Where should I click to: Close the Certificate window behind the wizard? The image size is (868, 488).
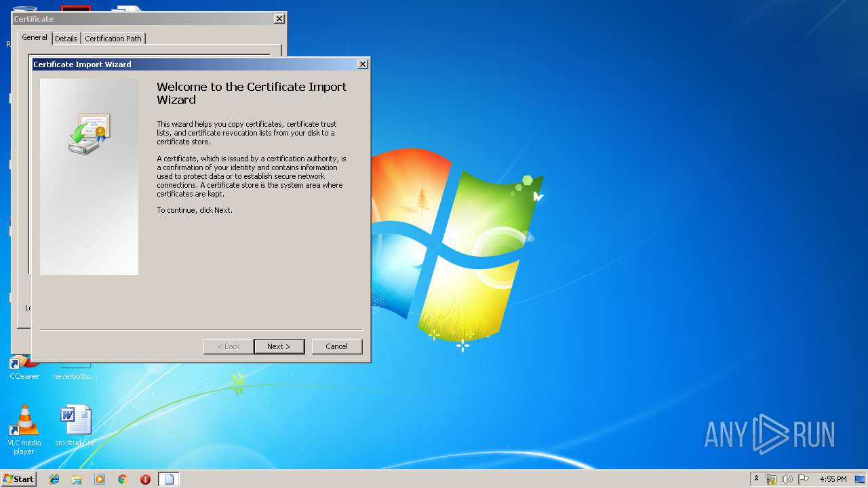point(279,19)
